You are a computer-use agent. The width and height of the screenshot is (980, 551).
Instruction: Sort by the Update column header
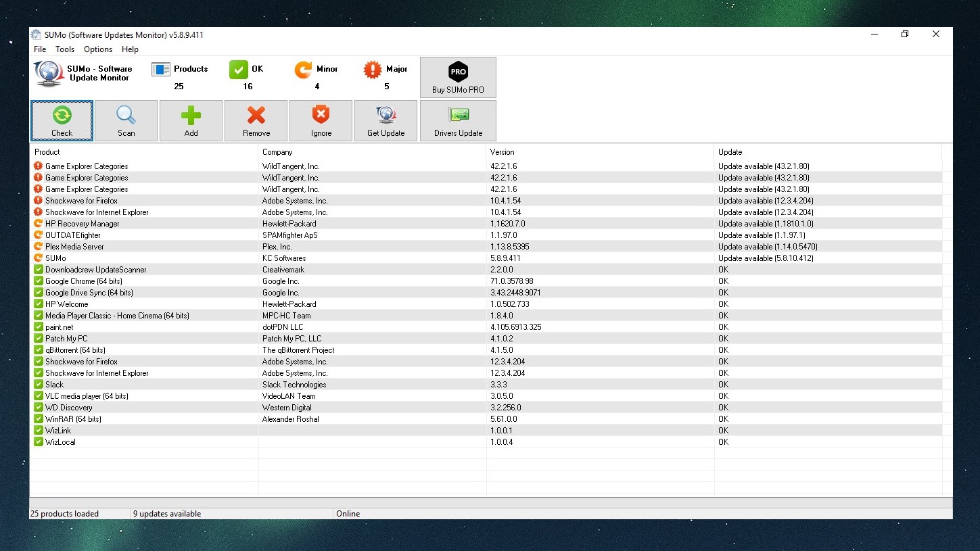[828, 152]
